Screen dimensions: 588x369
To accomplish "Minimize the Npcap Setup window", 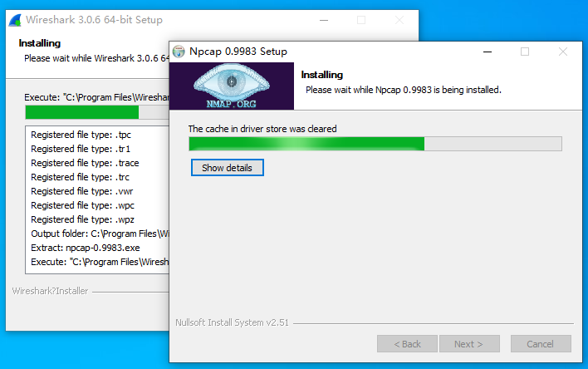I will [488, 52].
